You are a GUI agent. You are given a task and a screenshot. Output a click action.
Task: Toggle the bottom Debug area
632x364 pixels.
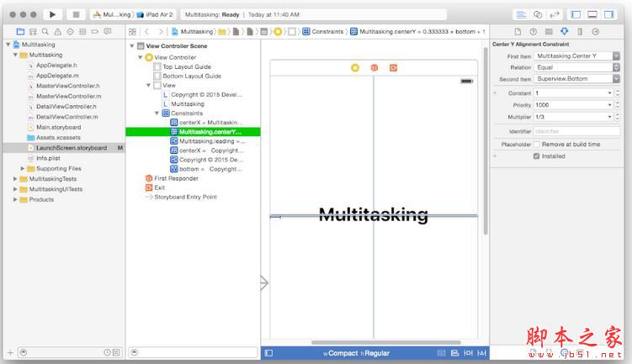(x=592, y=15)
